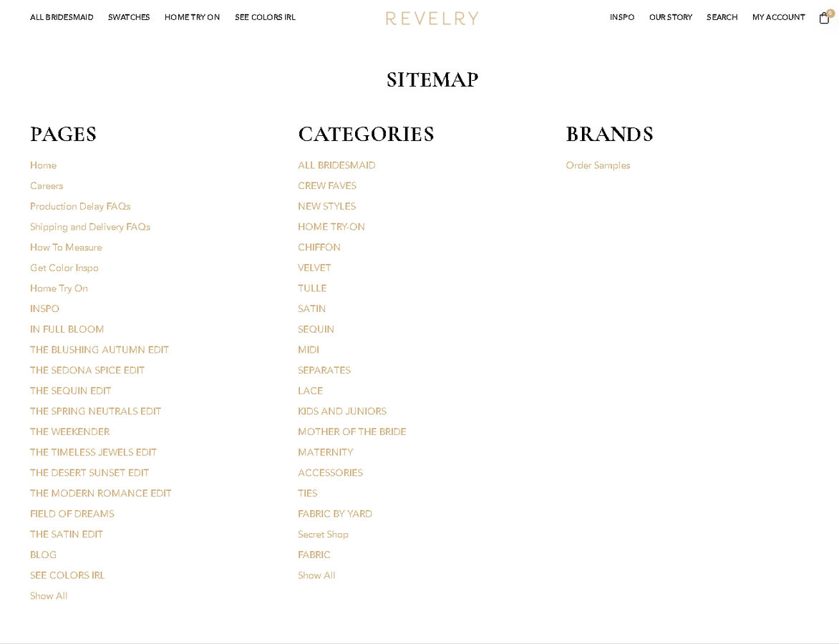Follow the Production Delay FAQs link
839x644 pixels.
[80, 207]
